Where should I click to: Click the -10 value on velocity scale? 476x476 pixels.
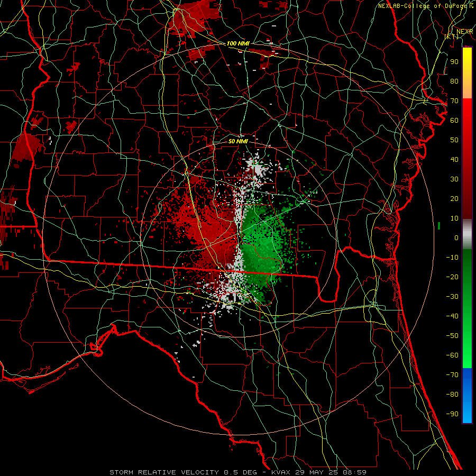coord(452,258)
